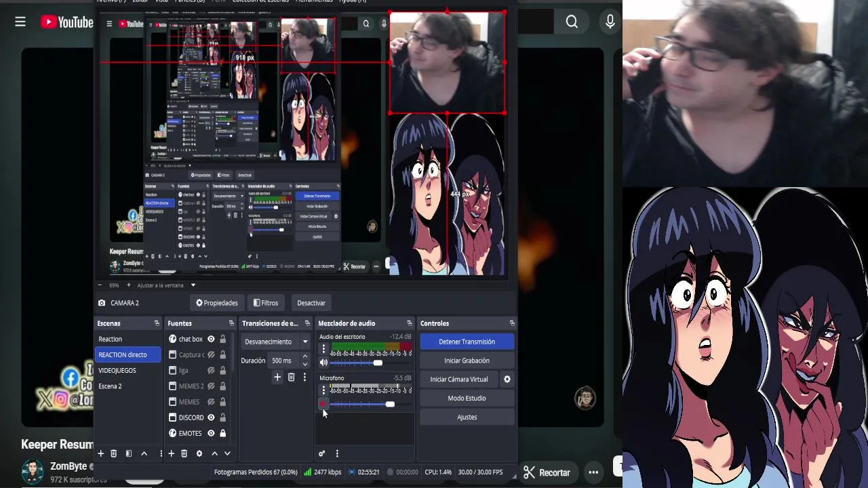Viewport: 868px width, 488px height.
Task: Toggle lock on chat box source
Action: (x=222, y=339)
